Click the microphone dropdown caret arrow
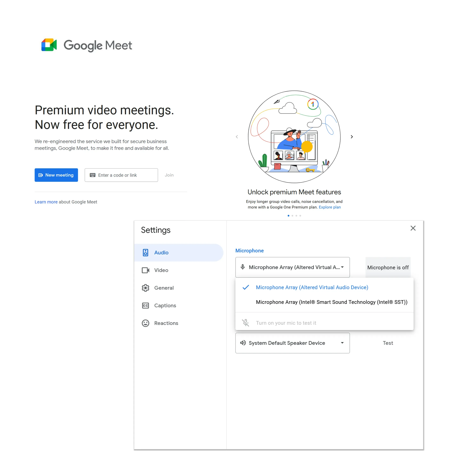476x476 pixels. [x=342, y=267]
